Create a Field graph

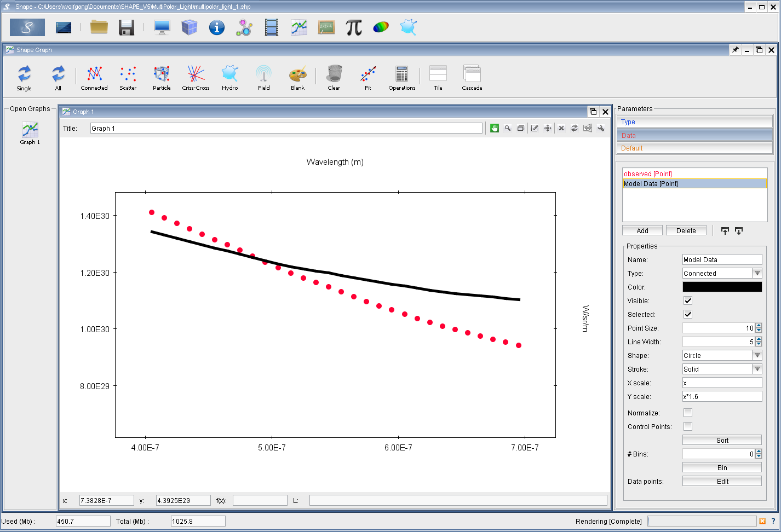tap(264, 78)
